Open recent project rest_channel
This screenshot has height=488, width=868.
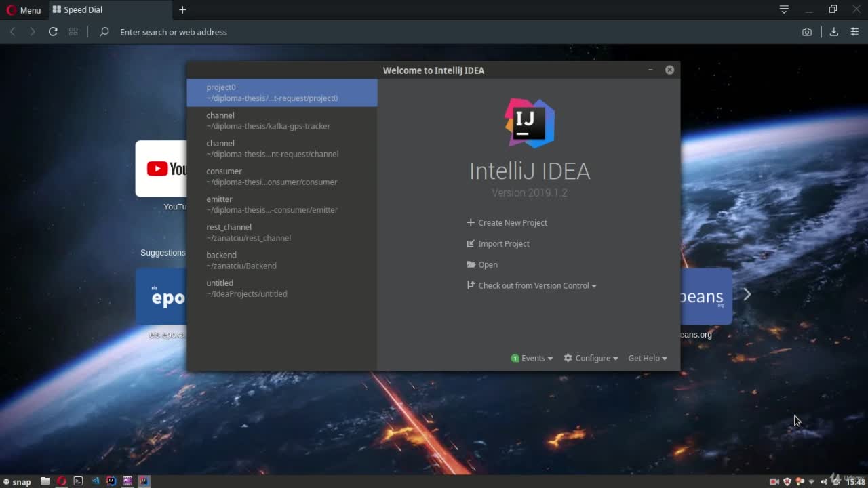pos(282,232)
